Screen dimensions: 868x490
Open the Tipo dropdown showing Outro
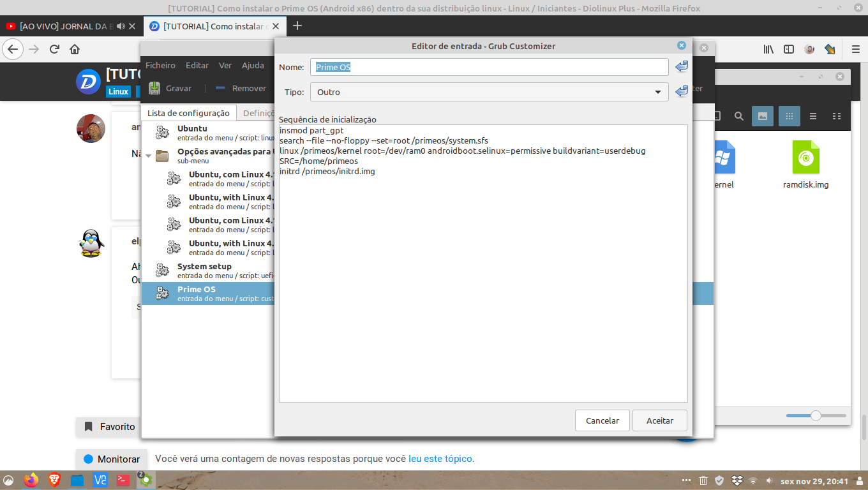coord(490,92)
